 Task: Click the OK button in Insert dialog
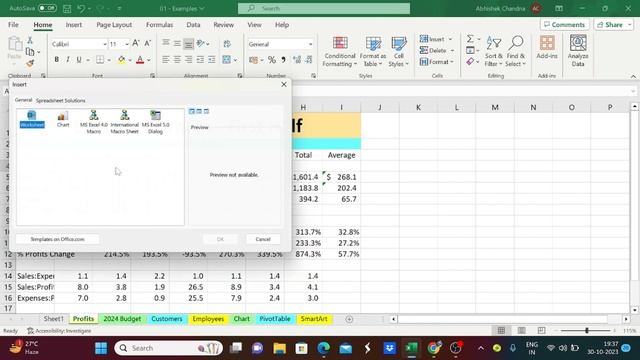click(x=220, y=239)
